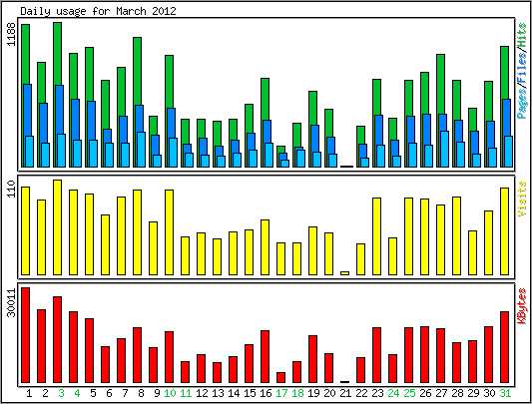Click green day label 18

[297, 393]
